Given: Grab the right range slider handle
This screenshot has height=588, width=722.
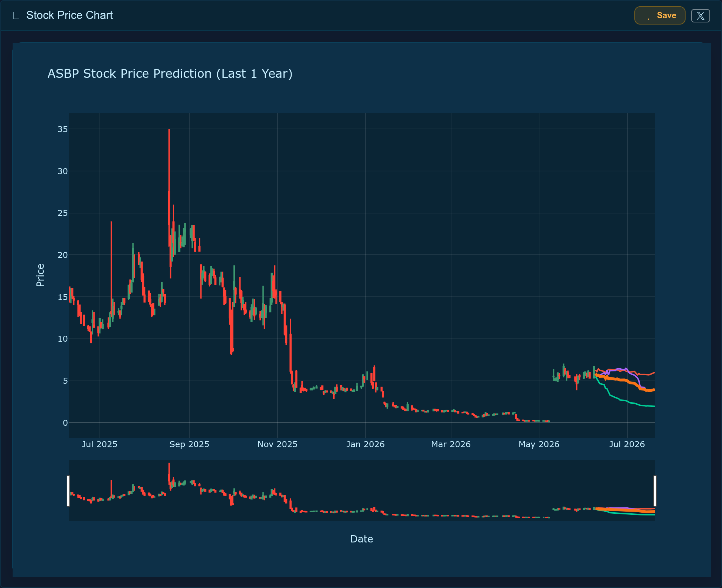Looking at the screenshot, I should 655,491.
